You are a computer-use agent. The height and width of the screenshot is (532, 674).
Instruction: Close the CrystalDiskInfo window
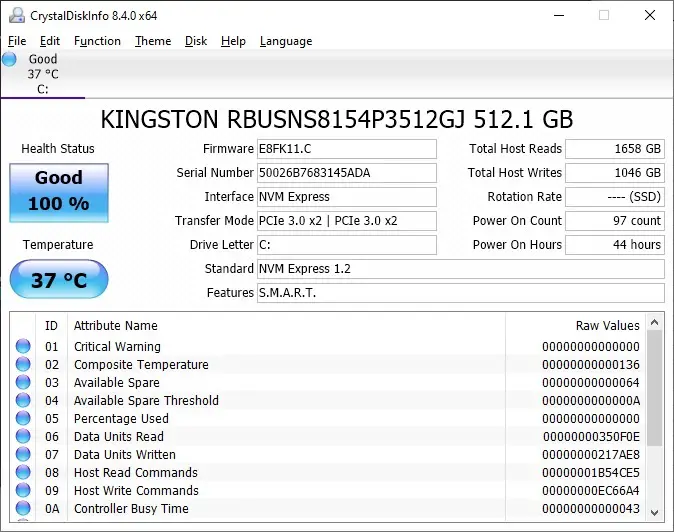(650, 15)
